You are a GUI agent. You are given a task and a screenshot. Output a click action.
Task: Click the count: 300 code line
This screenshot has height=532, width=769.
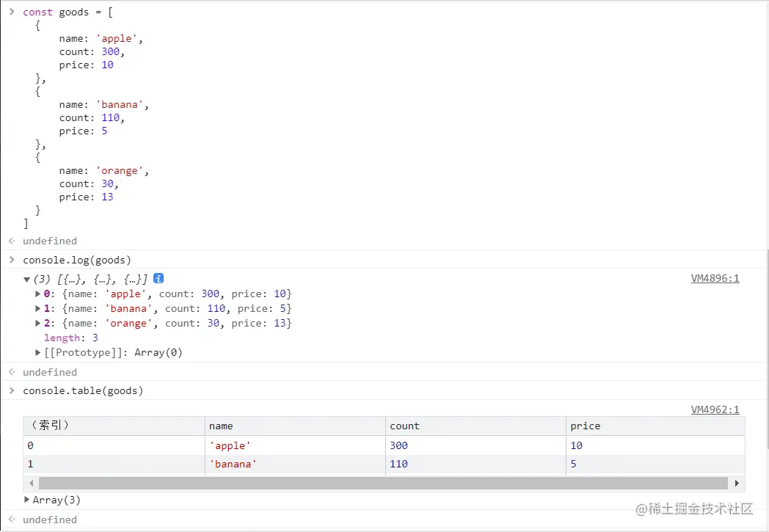[x=92, y=52]
